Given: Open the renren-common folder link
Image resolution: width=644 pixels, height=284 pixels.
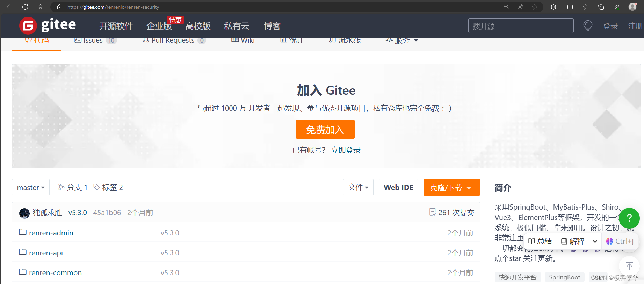Looking at the screenshot, I should (55, 273).
